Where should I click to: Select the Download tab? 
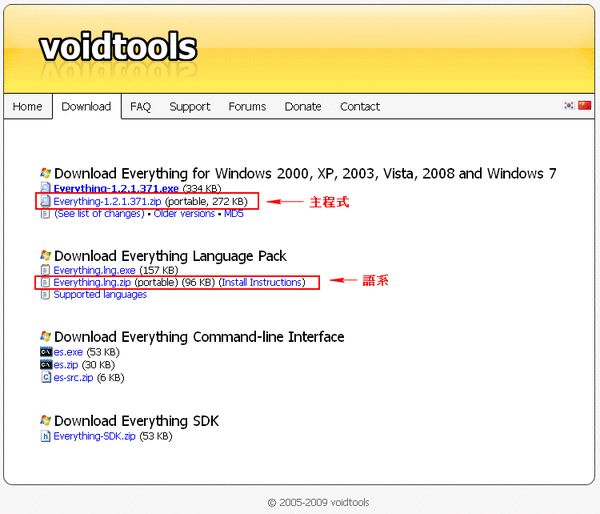[86, 106]
